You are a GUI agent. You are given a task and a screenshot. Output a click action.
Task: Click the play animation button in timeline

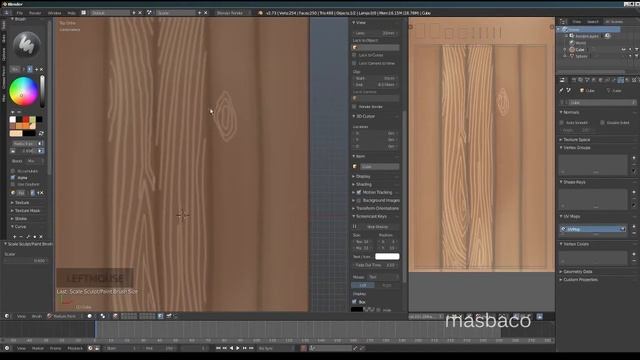[x=238, y=348]
